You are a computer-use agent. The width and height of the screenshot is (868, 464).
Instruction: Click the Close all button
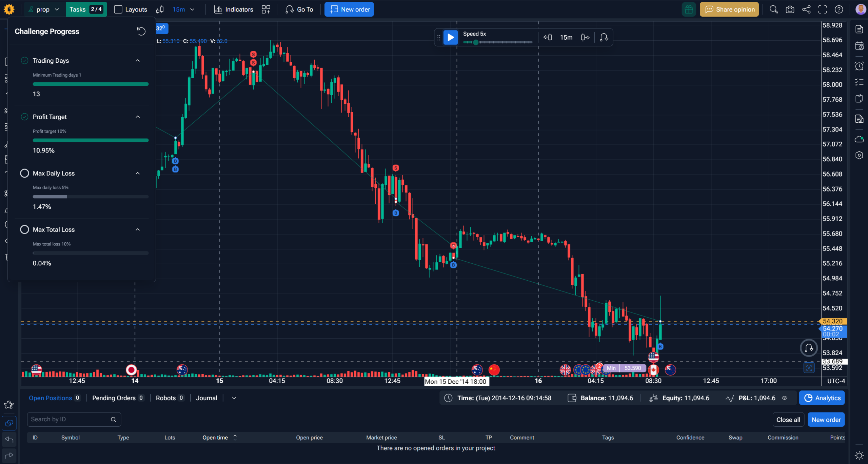[x=788, y=420]
